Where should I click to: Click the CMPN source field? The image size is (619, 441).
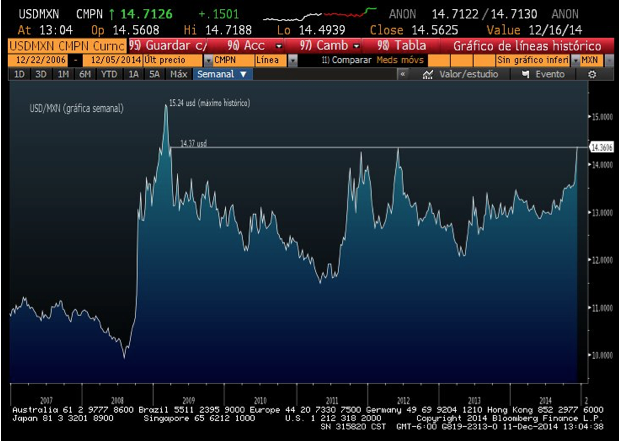pyautogui.click(x=233, y=60)
